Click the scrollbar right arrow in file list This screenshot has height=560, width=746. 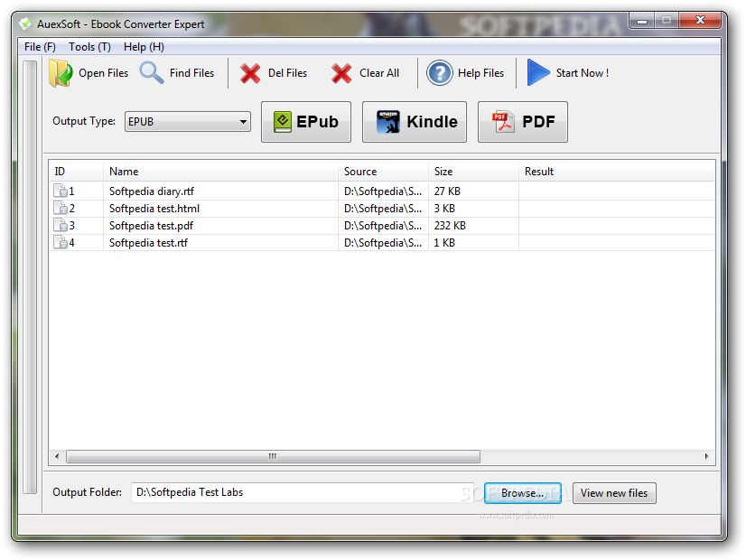pyautogui.click(x=706, y=456)
